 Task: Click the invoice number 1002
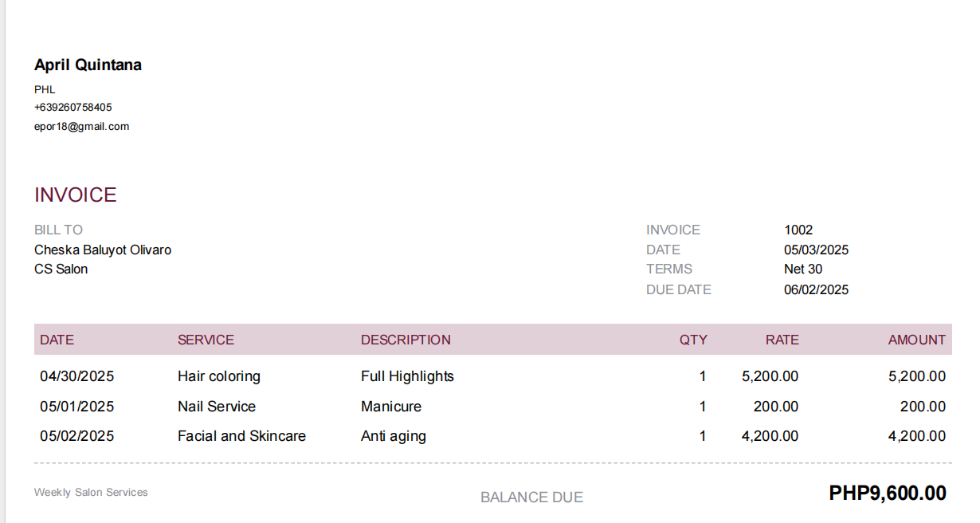pyautogui.click(x=798, y=230)
